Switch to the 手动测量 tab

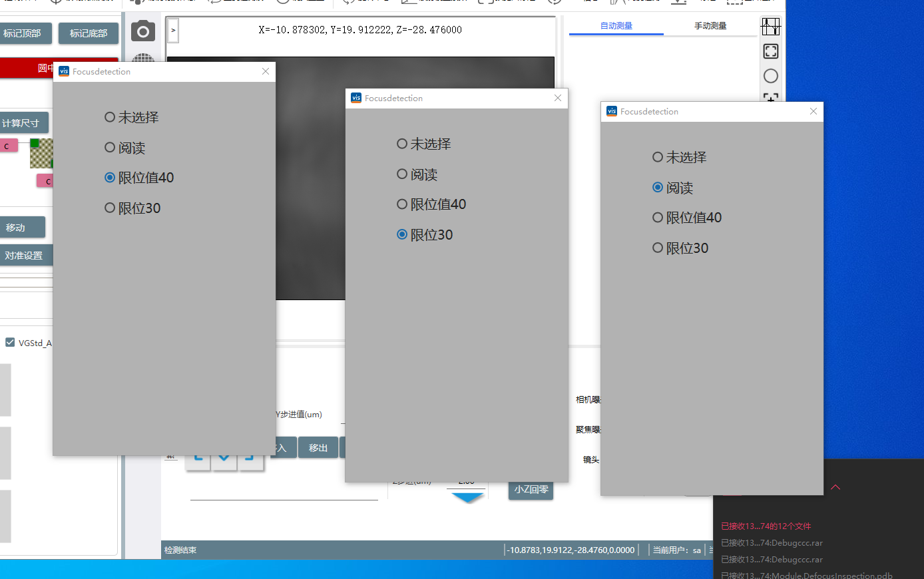[x=710, y=26]
